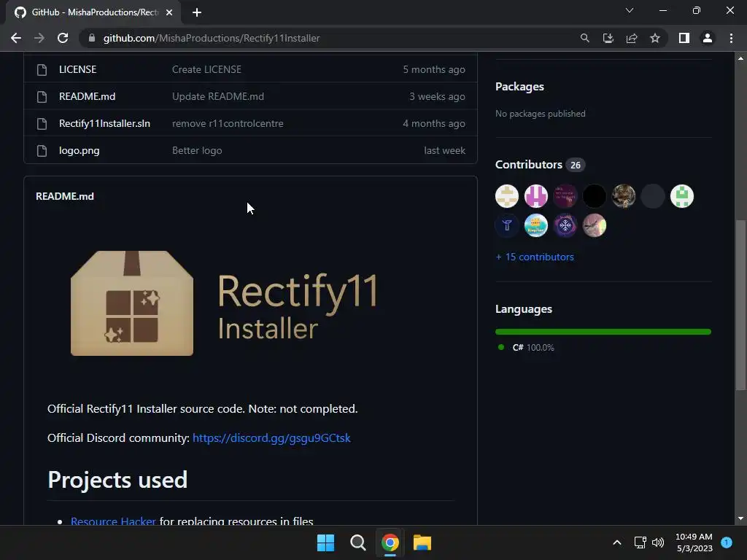Click the README.md section heading
This screenshot has width=747, height=560.
click(x=65, y=196)
